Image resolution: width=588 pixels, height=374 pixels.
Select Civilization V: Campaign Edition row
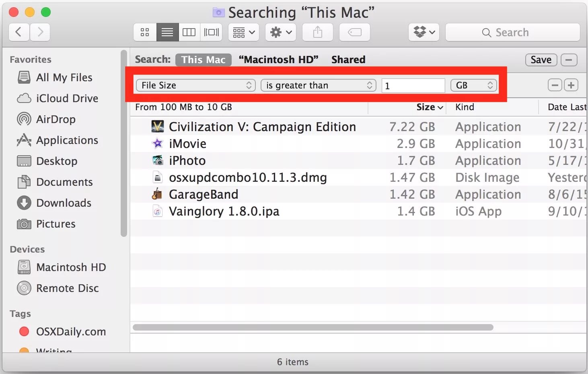(358, 127)
